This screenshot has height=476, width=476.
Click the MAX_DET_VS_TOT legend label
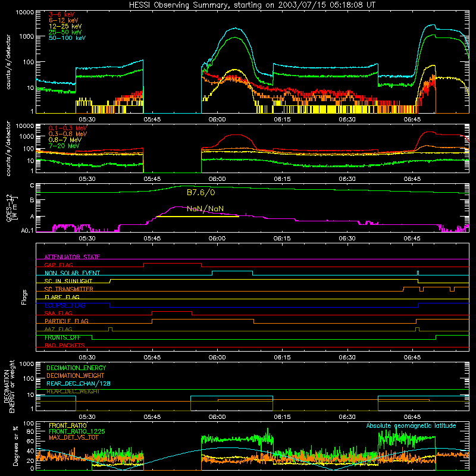pos(74,437)
